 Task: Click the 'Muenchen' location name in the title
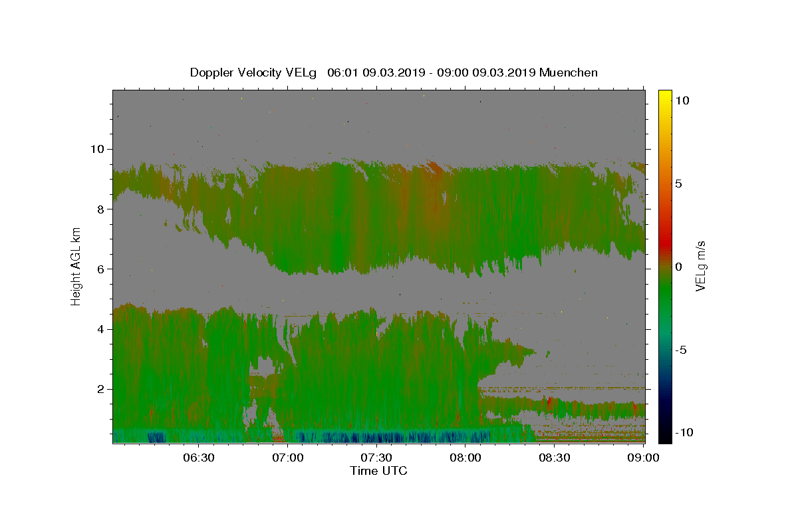pyautogui.click(x=569, y=72)
